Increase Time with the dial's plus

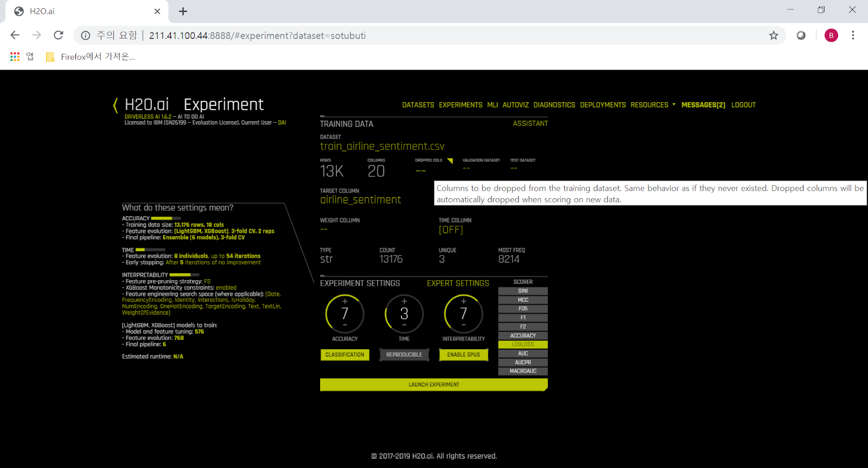point(404,301)
